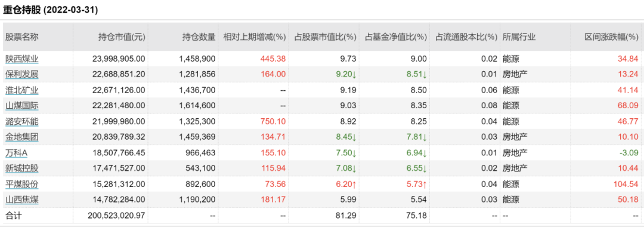644x227 pixels.
Task: Click the 占流通股本比(%) column header
Action: click(466, 37)
